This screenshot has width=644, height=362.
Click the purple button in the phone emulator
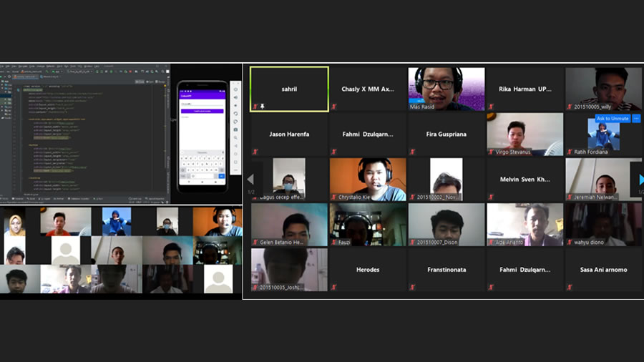click(203, 111)
